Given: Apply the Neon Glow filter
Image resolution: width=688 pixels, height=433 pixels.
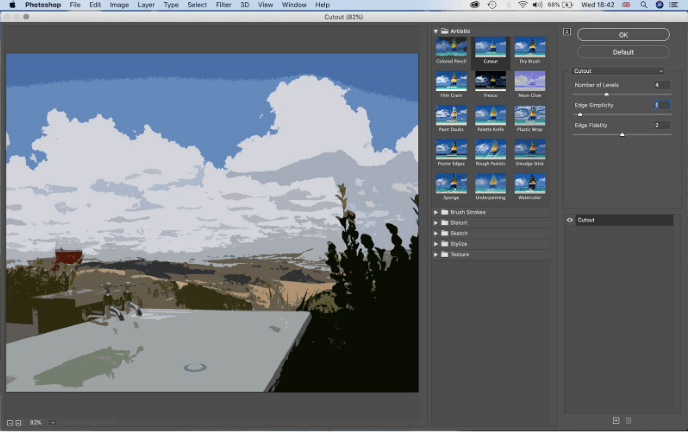Looking at the screenshot, I should [529, 81].
